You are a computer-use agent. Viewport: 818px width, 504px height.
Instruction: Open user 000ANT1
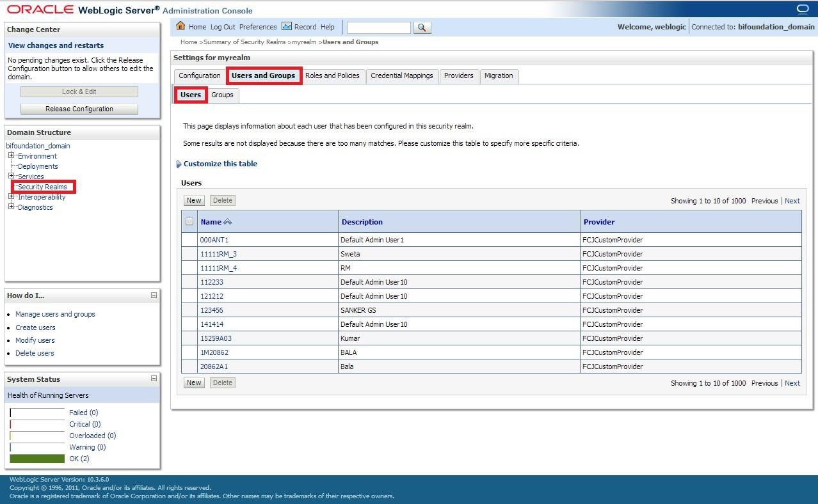pos(214,240)
